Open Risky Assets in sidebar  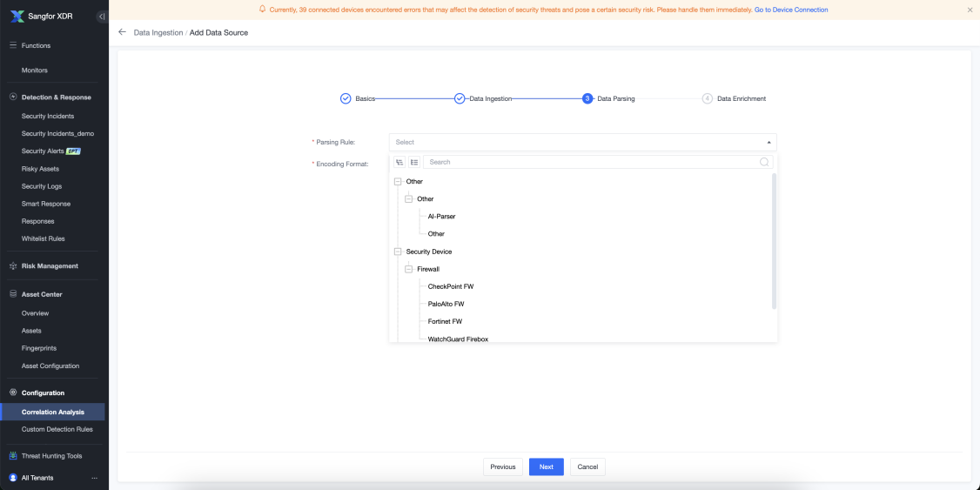pyautogui.click(x=40, y=169)
